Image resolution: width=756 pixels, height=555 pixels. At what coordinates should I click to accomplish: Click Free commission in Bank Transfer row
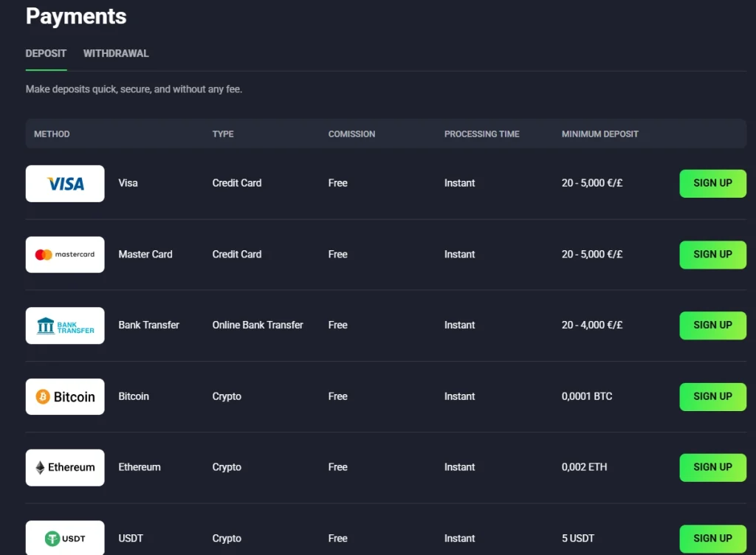pos(337,325)
